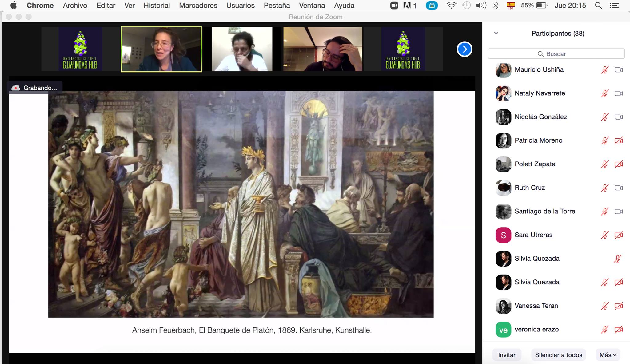Screen dimensions: 630x364
Task: Click the shared painting slide image
Action: point(241,204)
